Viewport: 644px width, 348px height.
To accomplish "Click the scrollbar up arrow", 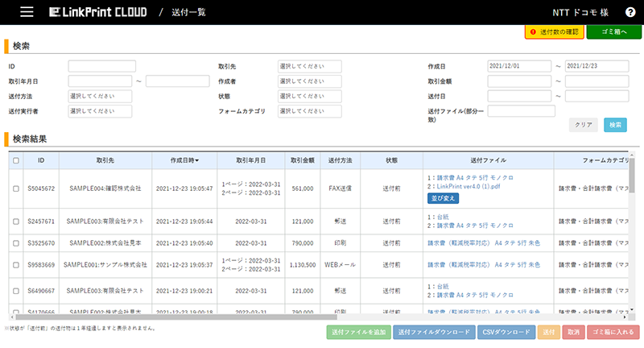I will pyautogui.click(x=632, y=155).
